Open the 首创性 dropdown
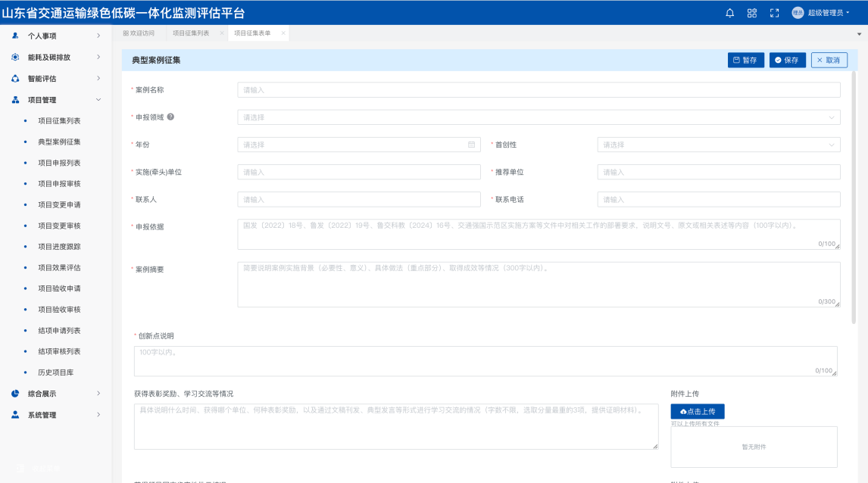This screenshot has height=483, width=868. click(x=718, y=145)
